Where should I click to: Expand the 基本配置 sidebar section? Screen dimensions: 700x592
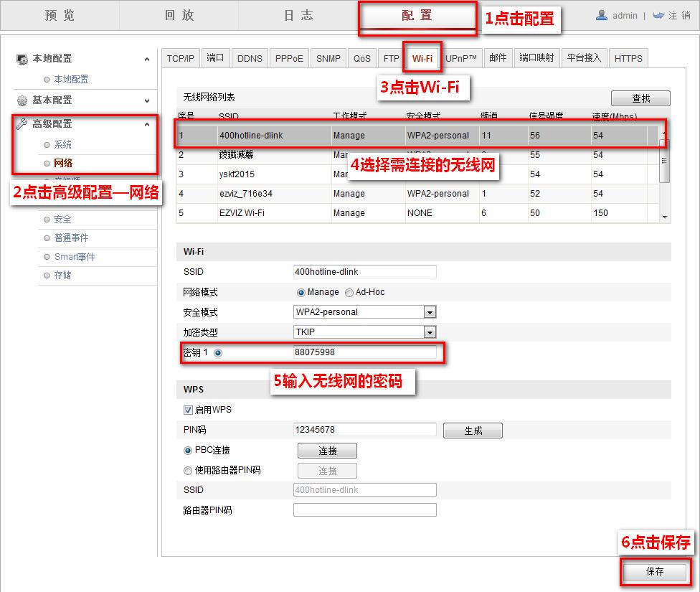[x=147, y=100]
